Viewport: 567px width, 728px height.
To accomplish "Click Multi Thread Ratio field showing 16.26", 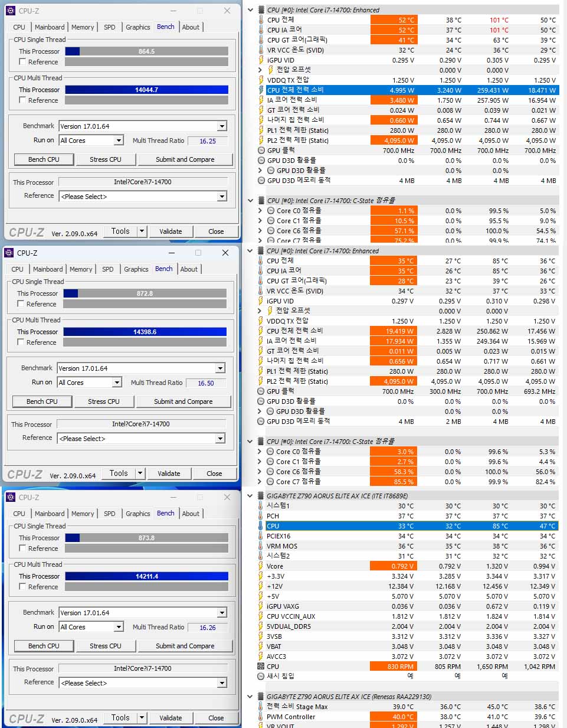I will (208, 628).
